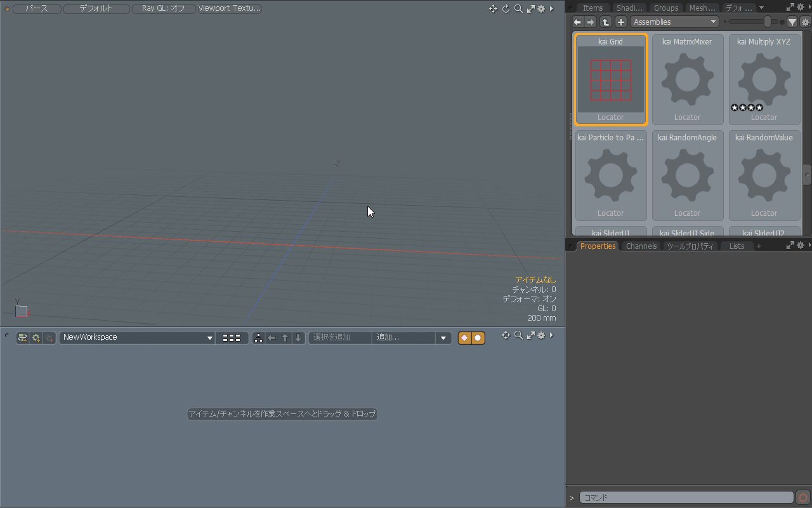Viewport: 812px width, 508px height.
Task: Switch to the ツールプロパティ tab
Action: pos(690,246)
